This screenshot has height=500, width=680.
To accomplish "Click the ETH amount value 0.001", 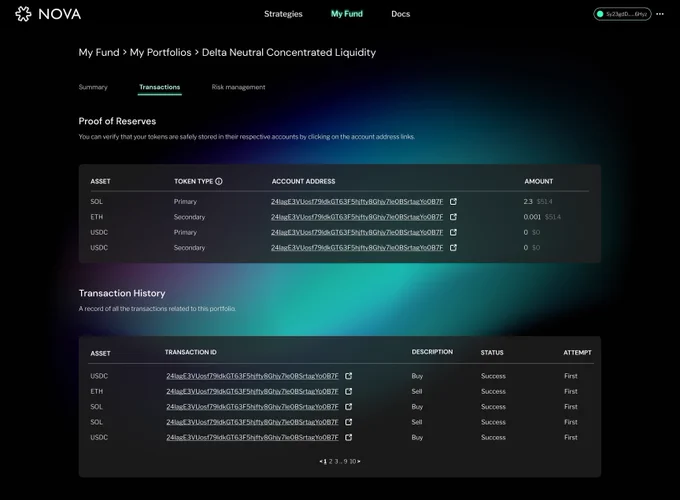I will pos(532,217).
